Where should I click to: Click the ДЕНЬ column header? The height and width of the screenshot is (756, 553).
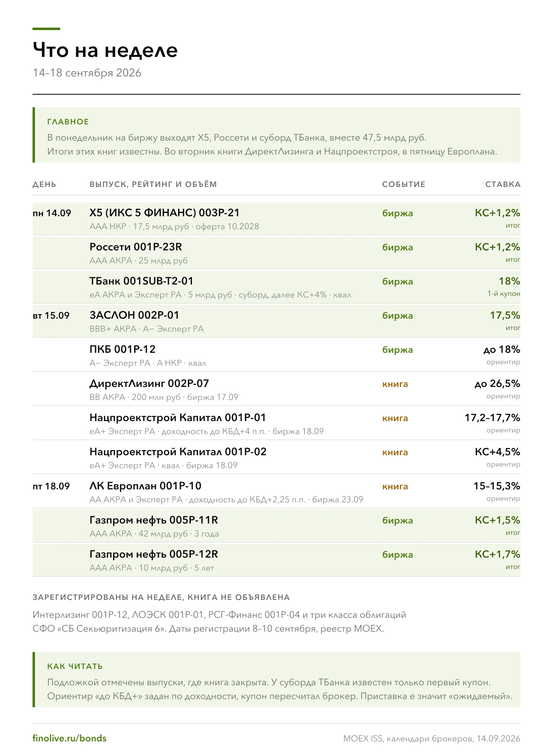point(44,184)
